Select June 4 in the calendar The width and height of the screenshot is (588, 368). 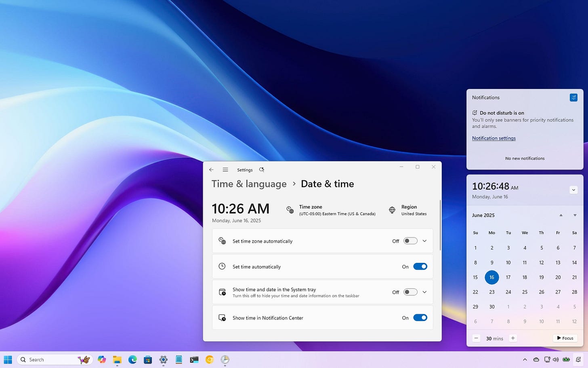[525, 248]
